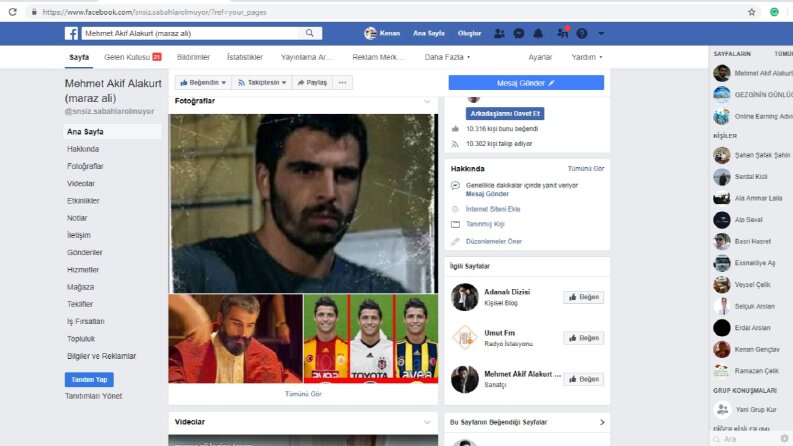The image size is (793, 446).
Task: Open Bildirimler tab
Action: pyautogui.click(x=193, y=57)
